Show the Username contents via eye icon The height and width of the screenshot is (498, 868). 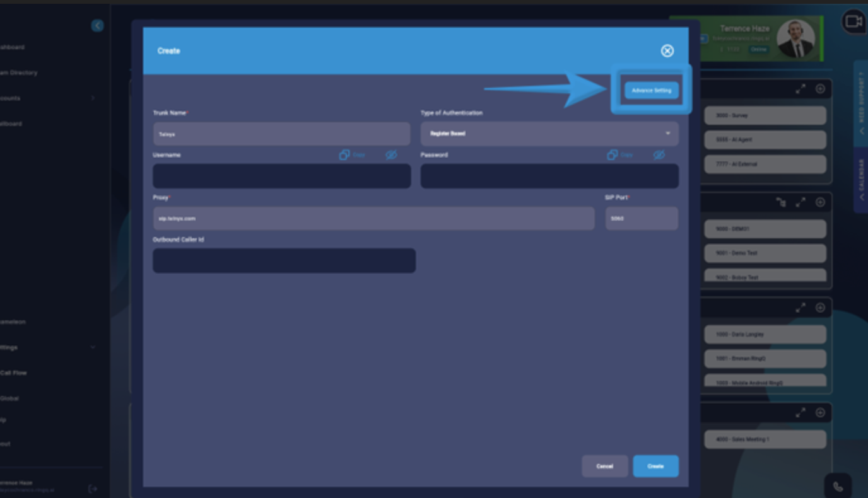390,154
